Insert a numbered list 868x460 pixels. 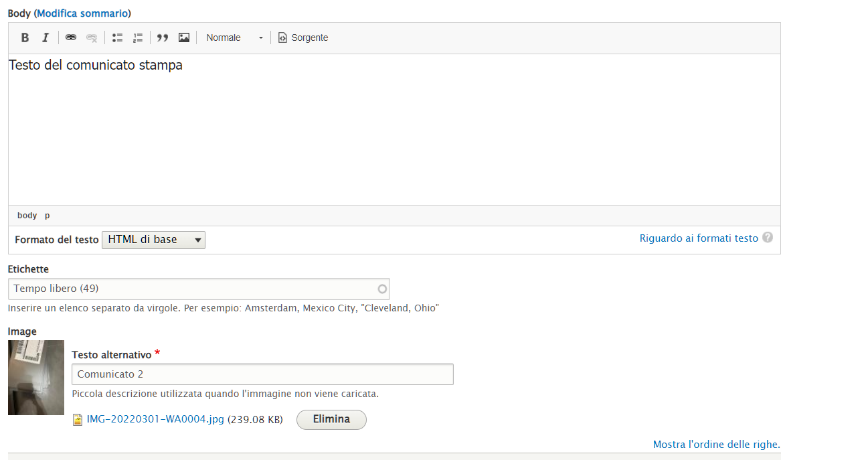pyautogui.click(x=138, y=37)
